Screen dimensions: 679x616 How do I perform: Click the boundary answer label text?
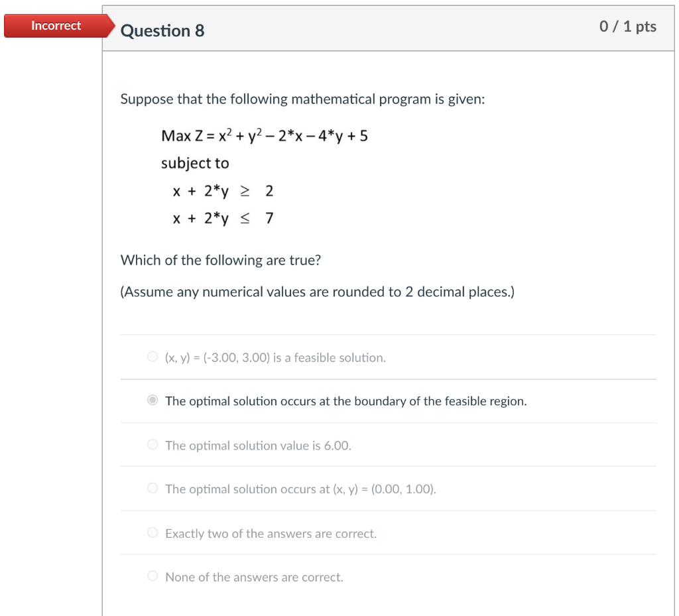(x=346, y=400)
